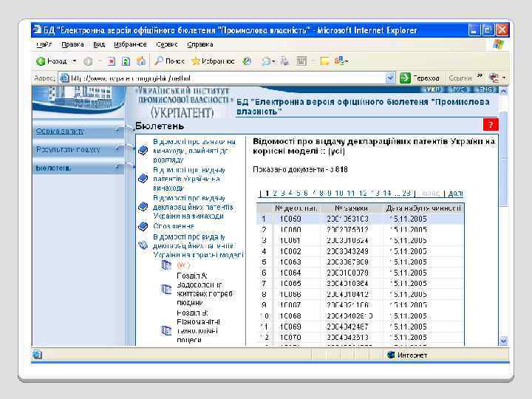This screenshot has width=532, height=399.
Task: Click the book icon beside Сповіщення
Action: (143, 226)
